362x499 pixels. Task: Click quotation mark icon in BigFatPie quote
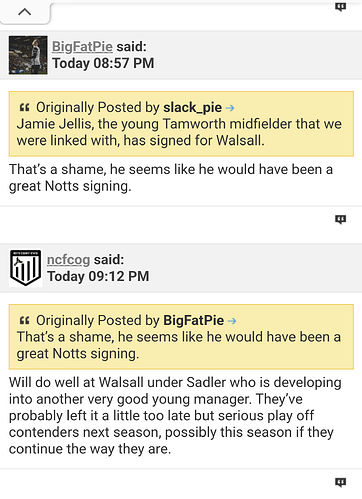pos(24,321)
